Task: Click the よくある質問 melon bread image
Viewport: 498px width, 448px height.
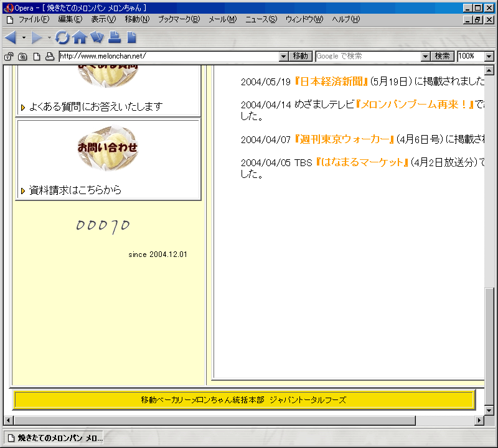Action: point(108,75)
